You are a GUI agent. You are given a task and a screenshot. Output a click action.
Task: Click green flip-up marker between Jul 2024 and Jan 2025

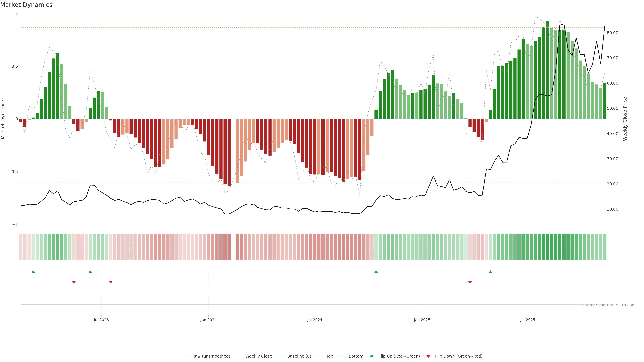click(x=376, y=272)
